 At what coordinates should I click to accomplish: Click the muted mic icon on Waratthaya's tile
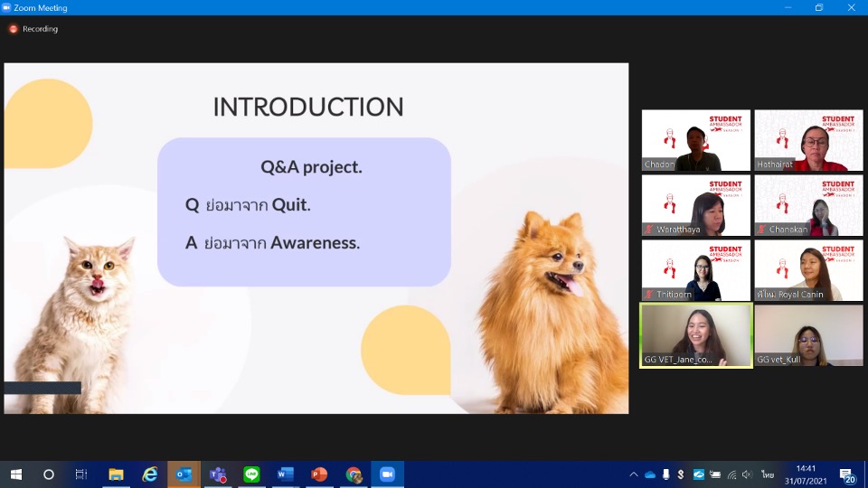tap(648, 230)
